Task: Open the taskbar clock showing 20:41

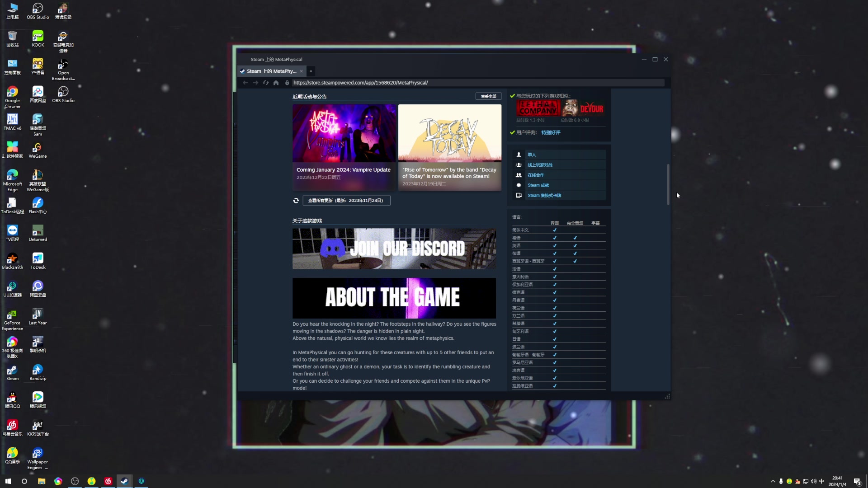Action: 837,481
